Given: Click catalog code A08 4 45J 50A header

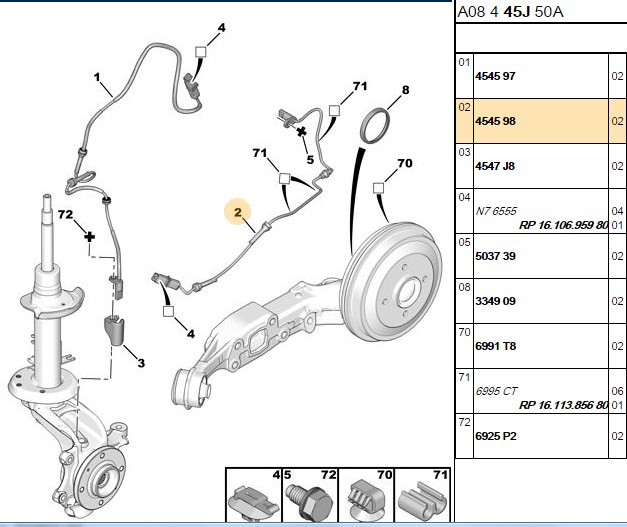Looking at the screenshot, I should click(510, 12).
